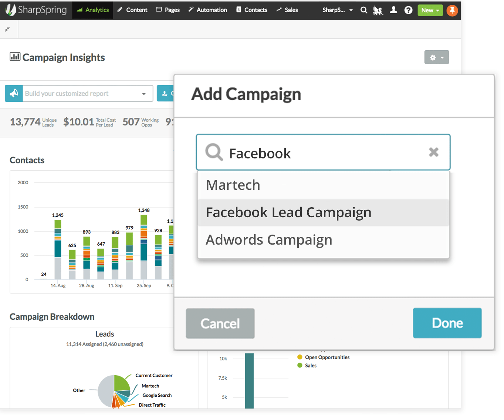Click the orange pin icon
Screen dimensions: 504x420
pos(452,10)
